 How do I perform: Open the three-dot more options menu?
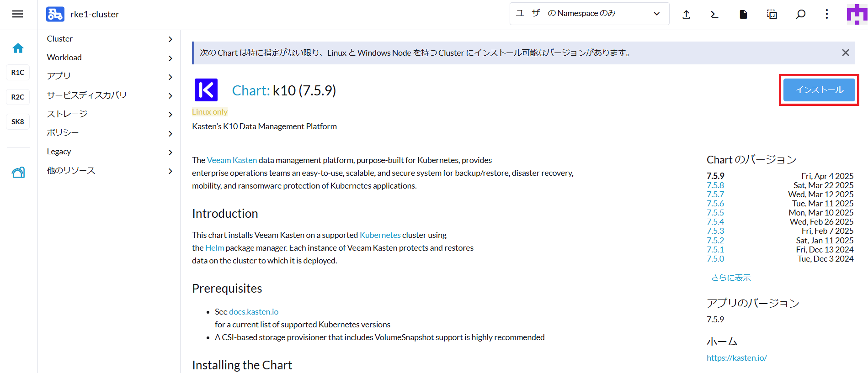(x=827, y=14)
